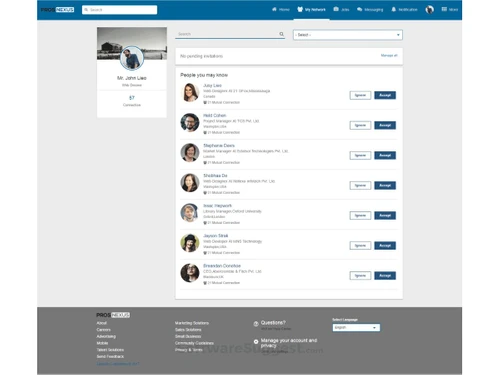
Task: Ignore Jayson, the Web Developer
Action: coord(360,246)
